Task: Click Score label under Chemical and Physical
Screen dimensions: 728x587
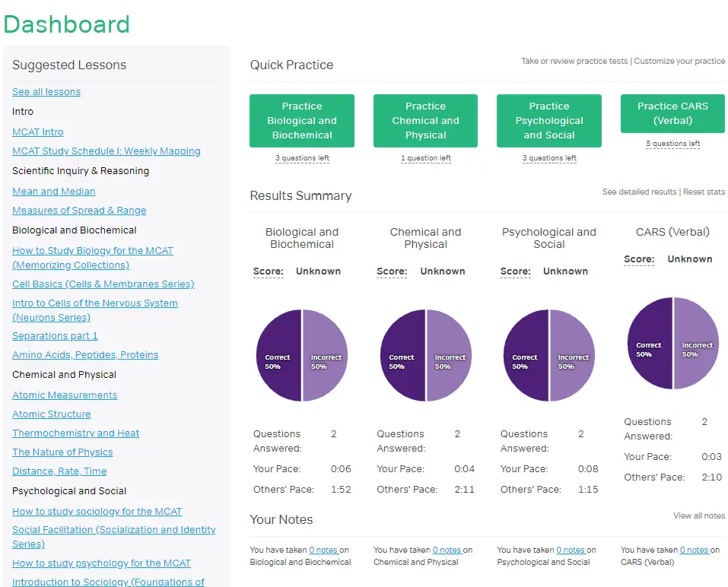Action: tap(392, 271)
